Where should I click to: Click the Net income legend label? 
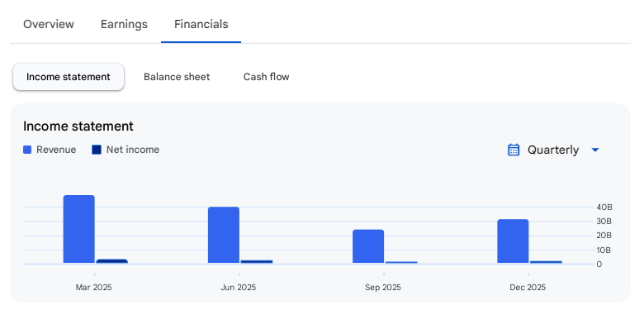(x=133, y=150)
